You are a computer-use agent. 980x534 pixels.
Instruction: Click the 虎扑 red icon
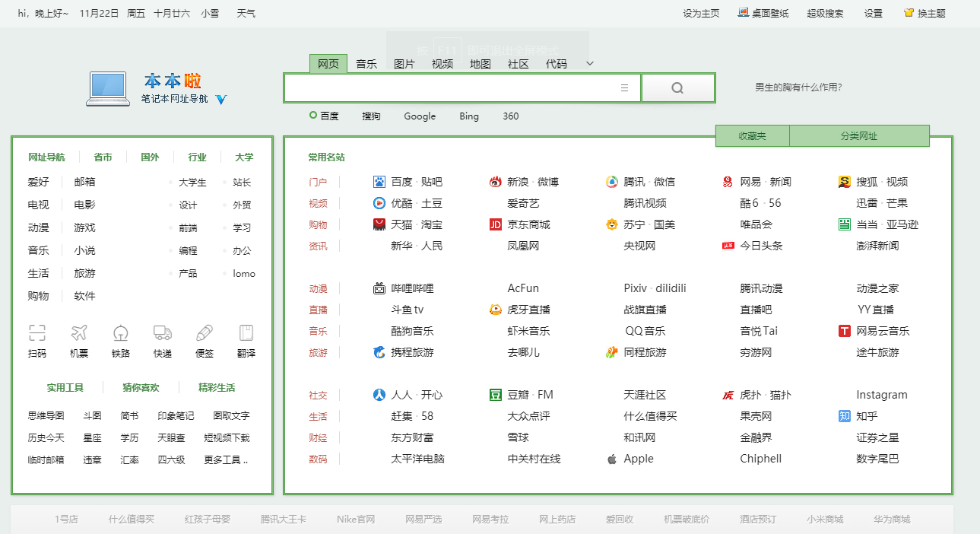click(728, 395)
